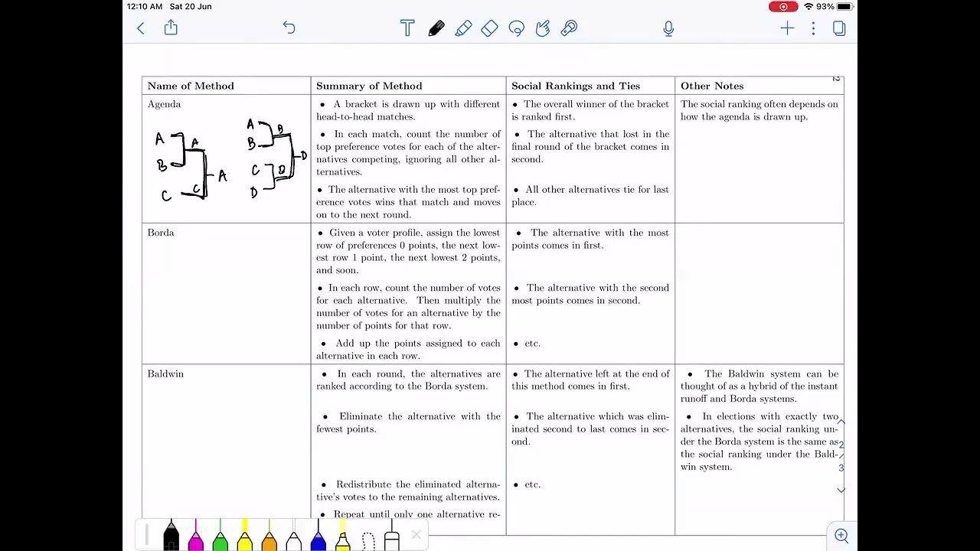Click the 'Agenda' method name
980x551 pixels.
[x=164, y=104]
